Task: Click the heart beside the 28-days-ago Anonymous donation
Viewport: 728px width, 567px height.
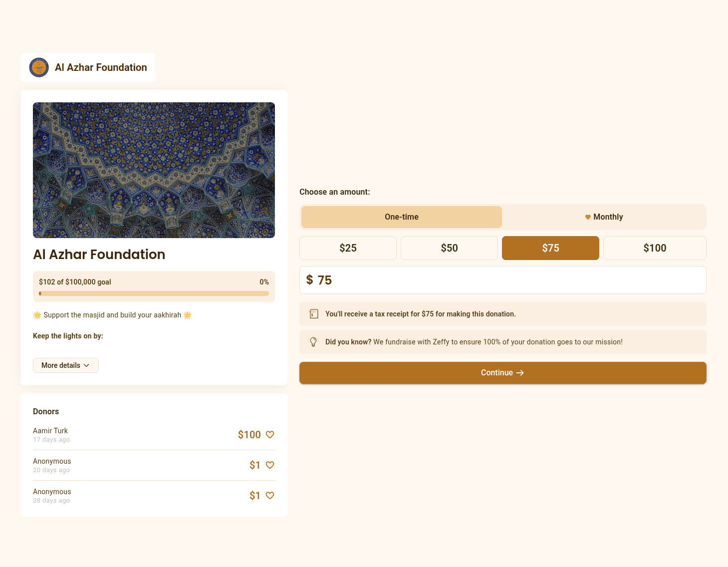Action: point(270,495)
